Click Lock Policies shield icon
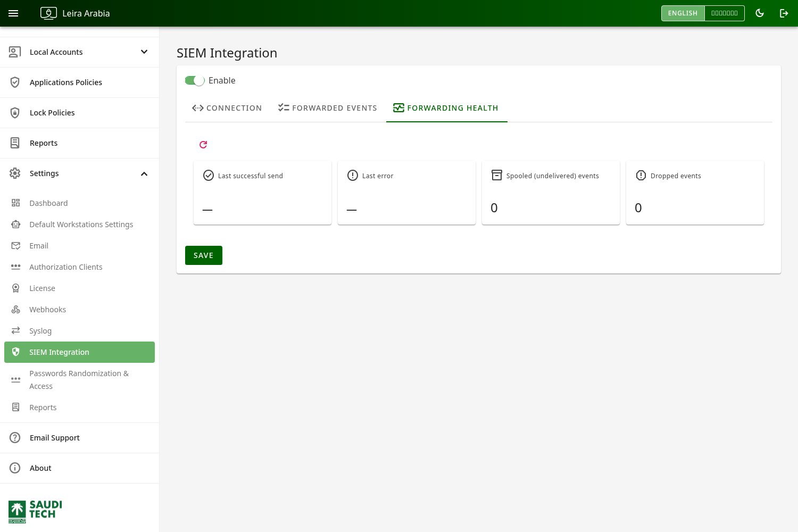 click(x=15, y=113)
